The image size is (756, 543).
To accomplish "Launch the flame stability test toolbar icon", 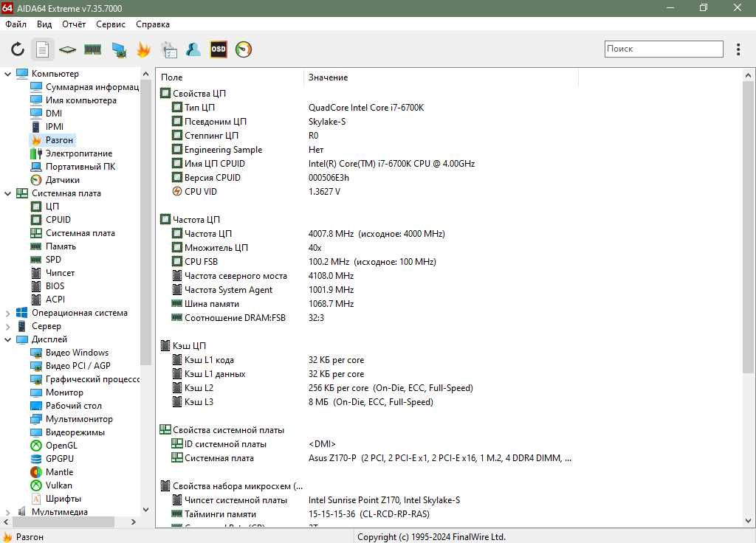I will 144,49.
